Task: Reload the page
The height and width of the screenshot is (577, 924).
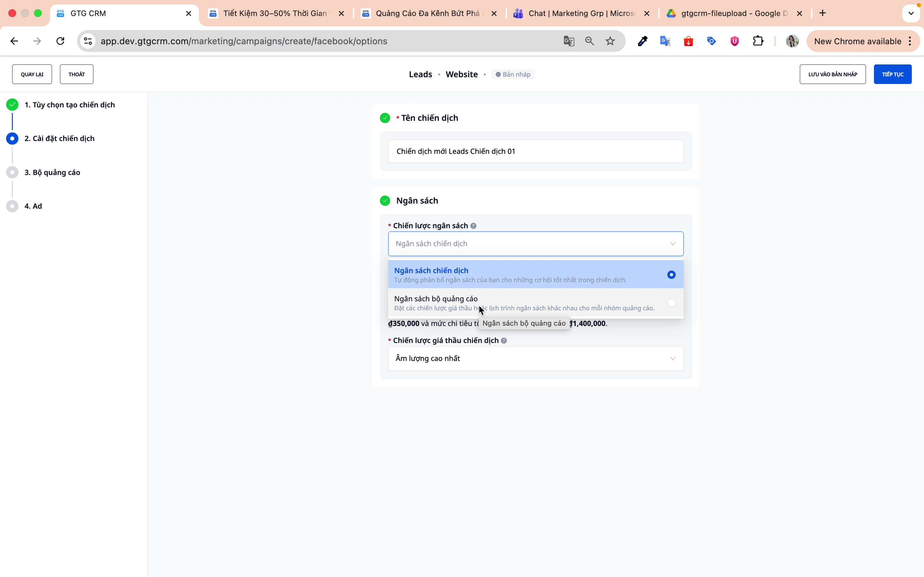Action: (x=60, y=41)
